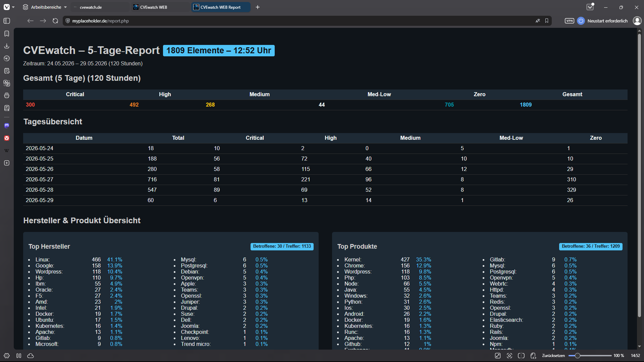Bookmark this page from address bar

pos(547,21)
